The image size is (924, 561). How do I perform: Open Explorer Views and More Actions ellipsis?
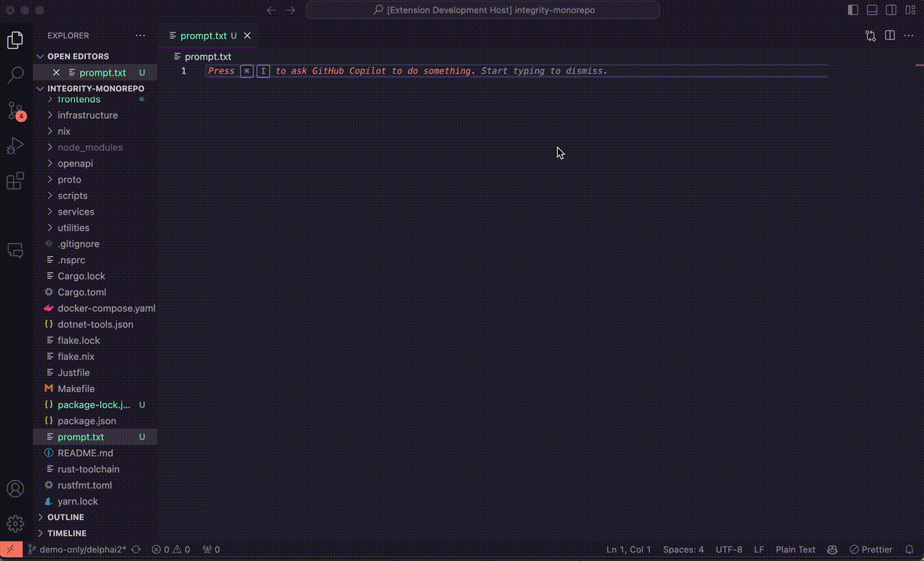pyautogui.click(x=140, y=35)
